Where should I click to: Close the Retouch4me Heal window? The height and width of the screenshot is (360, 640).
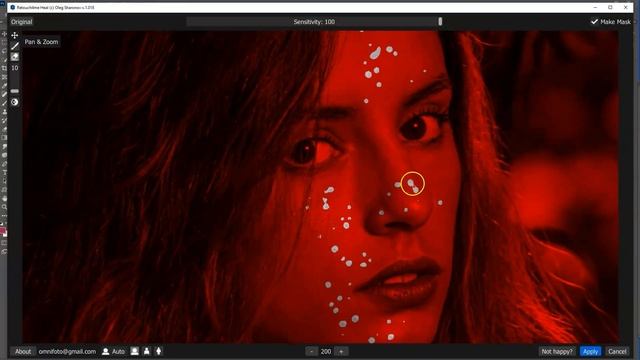(x=625, y=7)
